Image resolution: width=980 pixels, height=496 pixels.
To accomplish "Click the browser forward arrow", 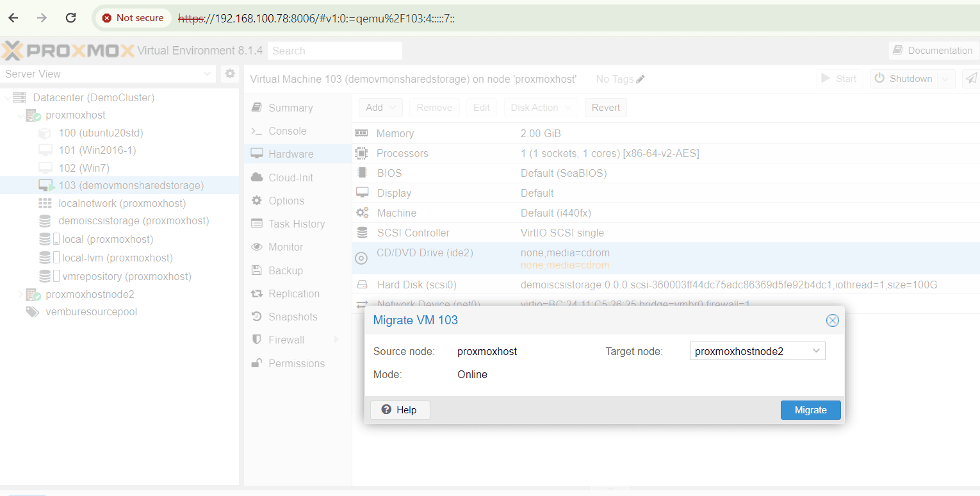I will point(42,18).
